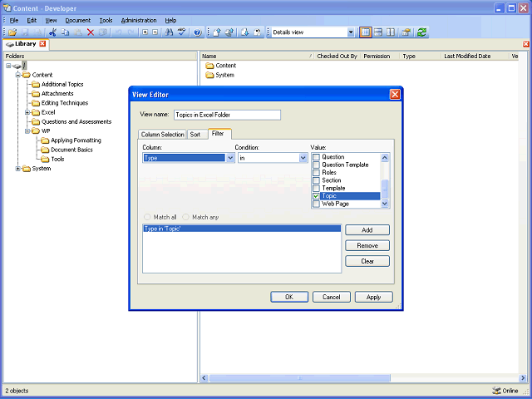Click the Undo arrow toolbar icon
The width and height of the screenshot is (532, 399).
(118, 32)
